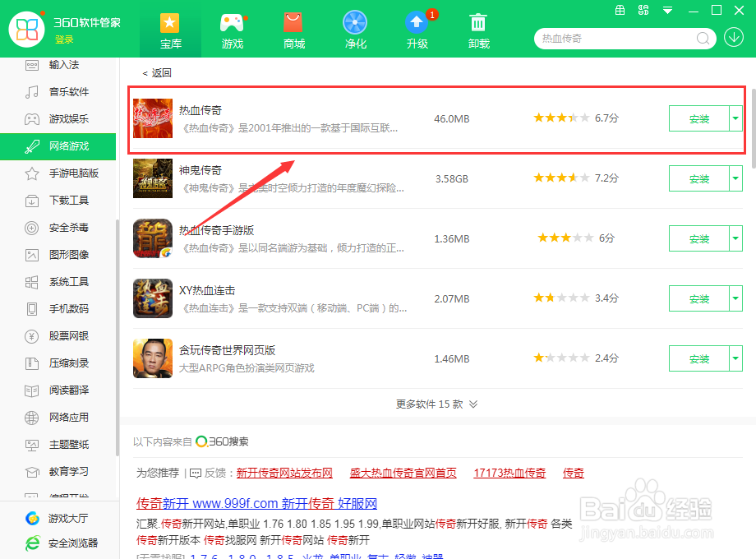This screenshot has height=559, width=756.
Task: Select 手游电脑版 category in sidebar
Action: click(x=58, y=173)
